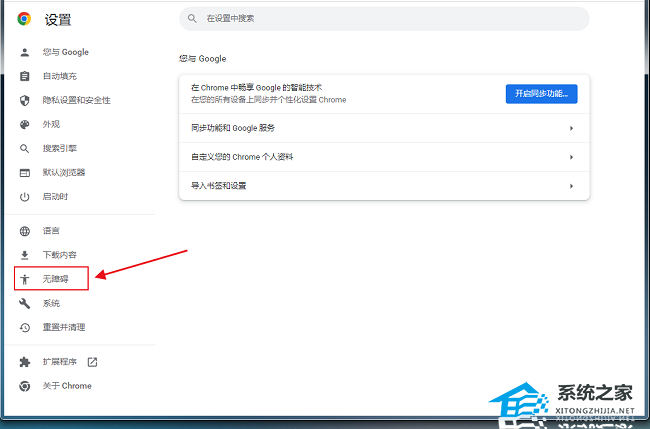Image resolution: width=650 pixels, height=429 pixels.
Task: Open 导入书签和设置 row
Action: (384, 186)
